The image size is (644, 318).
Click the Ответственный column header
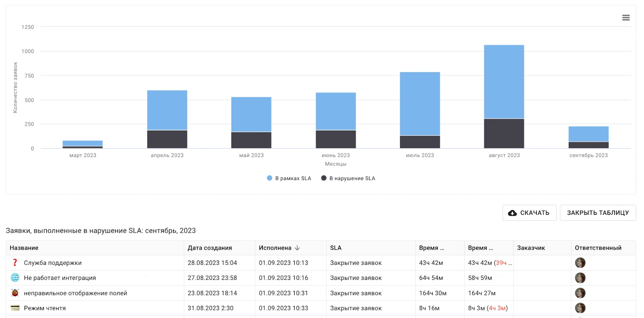[x=598, y=248]
